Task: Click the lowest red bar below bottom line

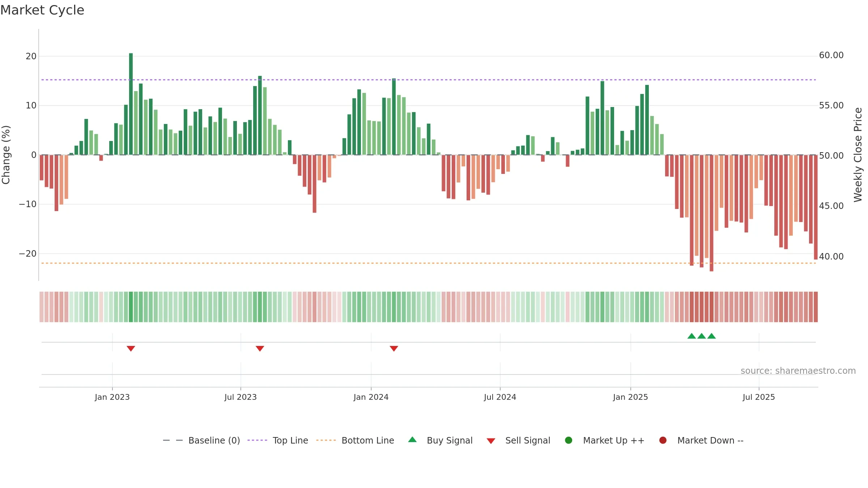Action: point(711,213)
